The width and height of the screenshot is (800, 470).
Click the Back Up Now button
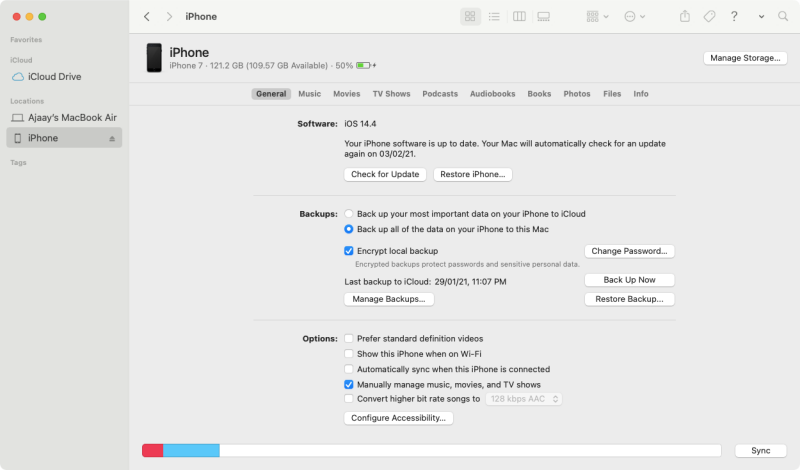pyautogui.click(x=629, y=280)
